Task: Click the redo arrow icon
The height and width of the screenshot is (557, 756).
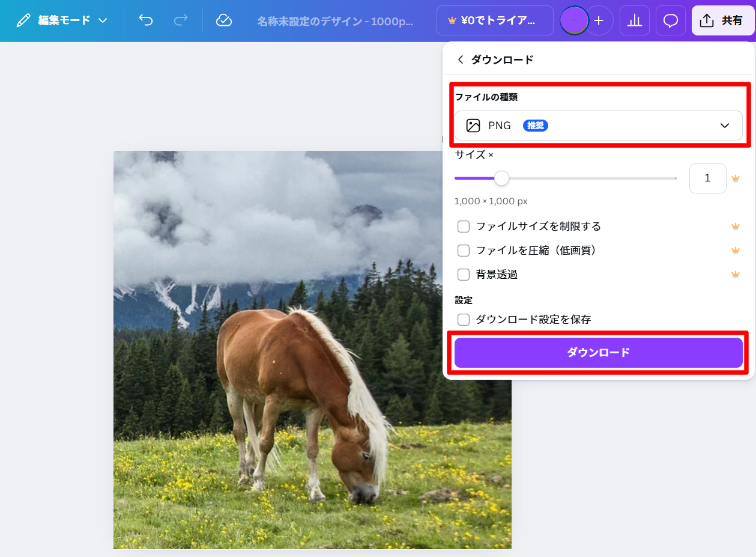Action: coord(180,20)
